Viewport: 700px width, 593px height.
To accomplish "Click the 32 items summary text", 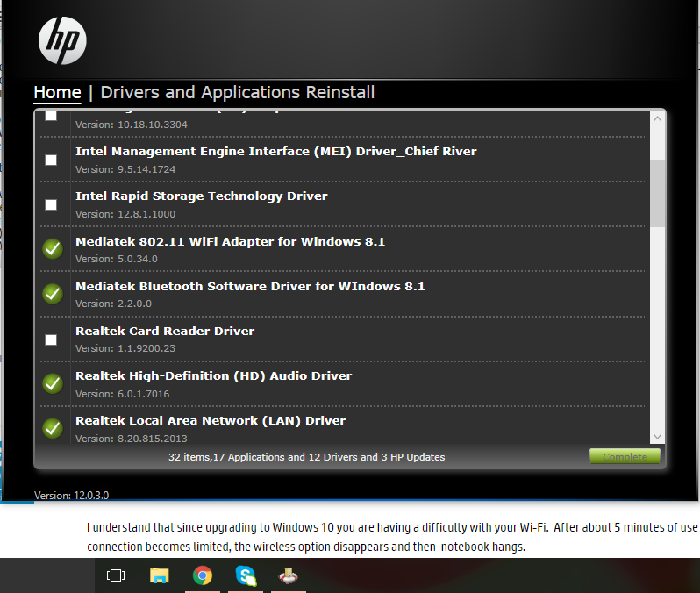I will pyautogui.click(x=307, y=457).
